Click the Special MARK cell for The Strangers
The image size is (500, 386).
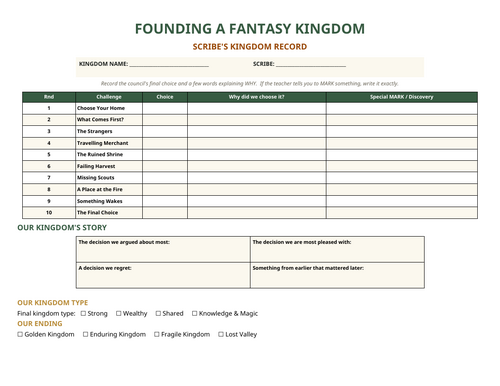click(x=402, y=131)
